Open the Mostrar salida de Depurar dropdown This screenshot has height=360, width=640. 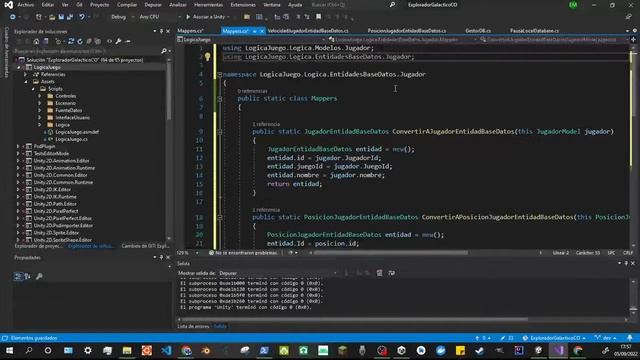point(278,273)
